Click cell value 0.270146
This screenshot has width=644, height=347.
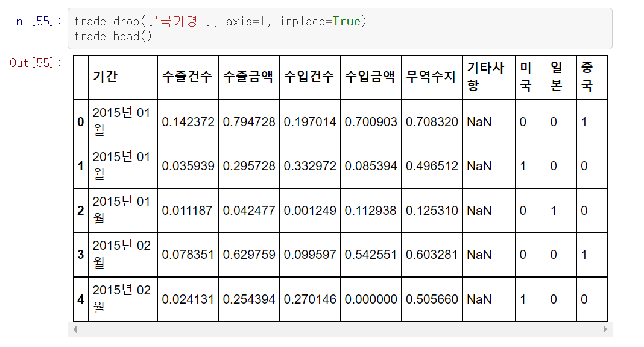point(310,299)
